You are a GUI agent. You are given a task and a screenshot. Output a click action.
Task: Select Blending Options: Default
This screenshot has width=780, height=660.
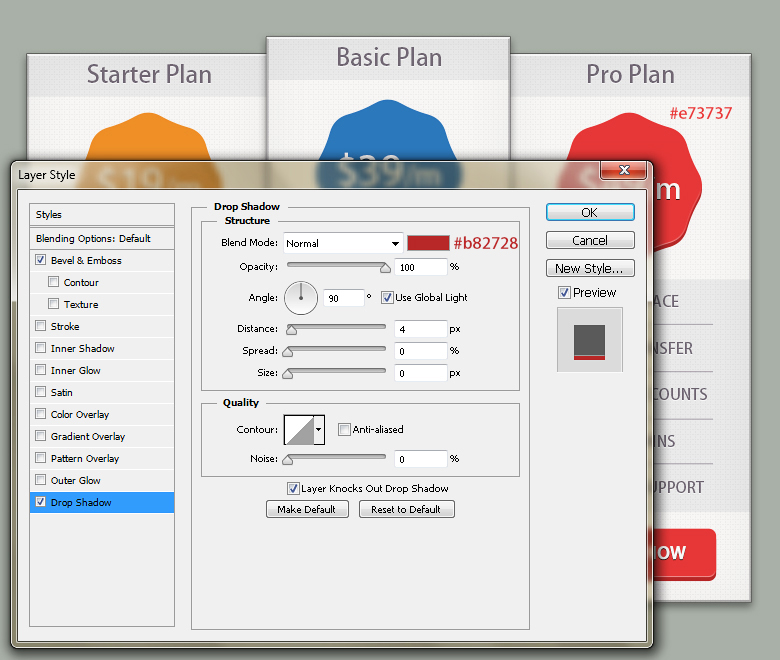(102, 238)
